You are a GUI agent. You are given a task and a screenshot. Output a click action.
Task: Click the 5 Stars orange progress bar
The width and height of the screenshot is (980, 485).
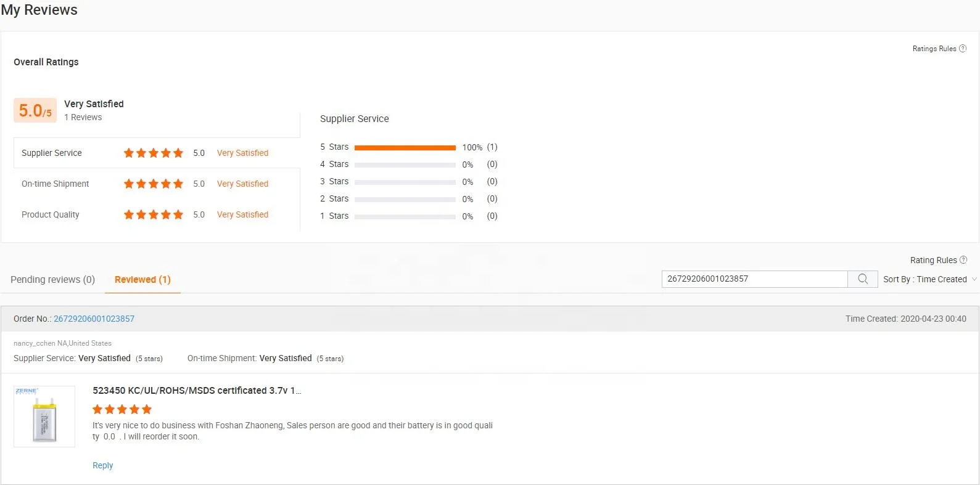(x=405, y=147)
